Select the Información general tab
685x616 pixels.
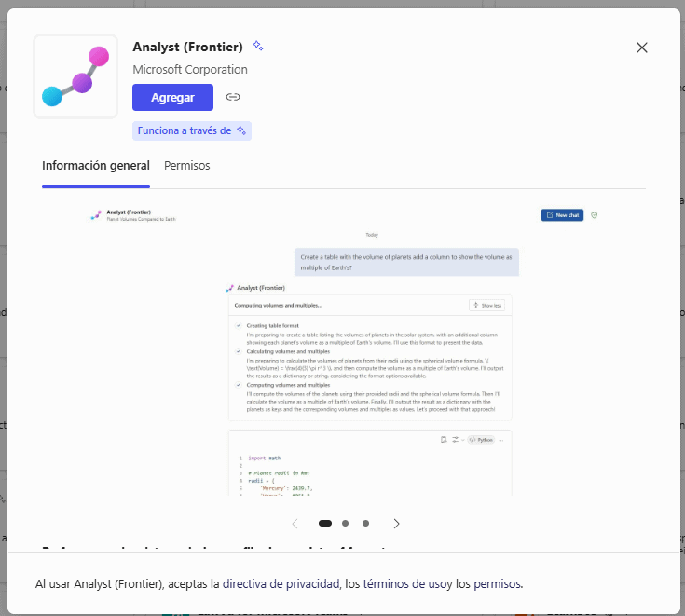[x=96, y=166]
